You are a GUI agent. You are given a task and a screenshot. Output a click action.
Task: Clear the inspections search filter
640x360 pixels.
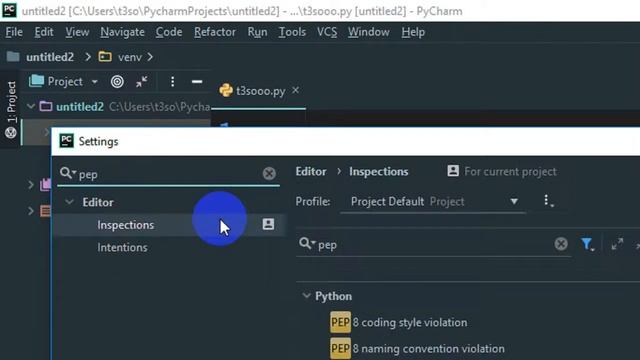(561, 244)
